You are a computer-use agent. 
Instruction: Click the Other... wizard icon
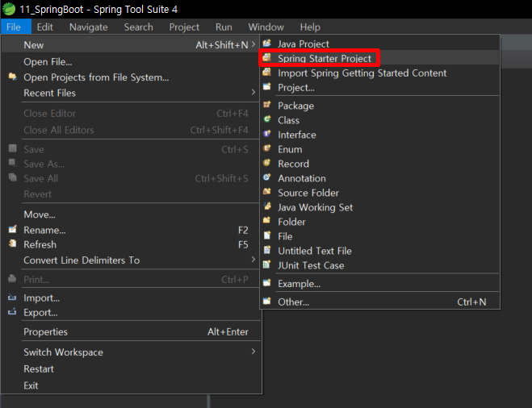point(267,301)
